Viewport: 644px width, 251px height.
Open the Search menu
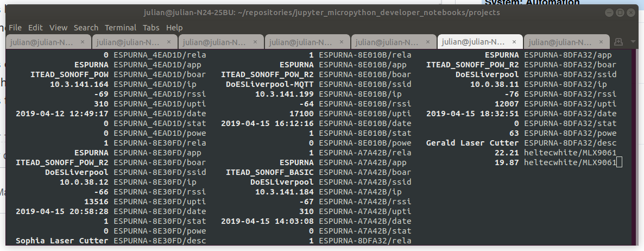(86, 28)
